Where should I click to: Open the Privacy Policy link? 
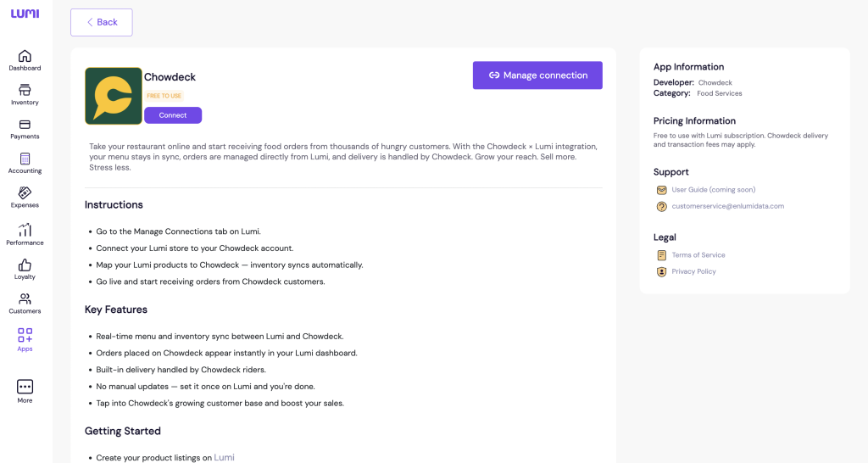(693, 271)
